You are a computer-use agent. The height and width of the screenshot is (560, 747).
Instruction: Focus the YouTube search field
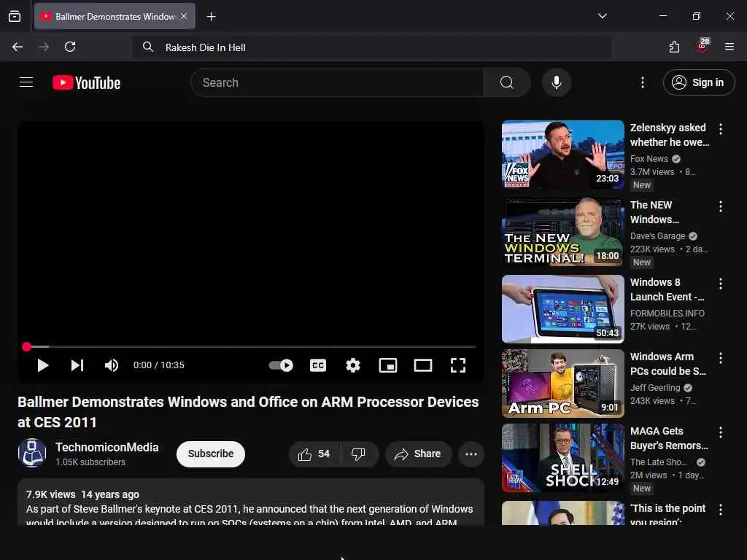(x=337, y=82)
